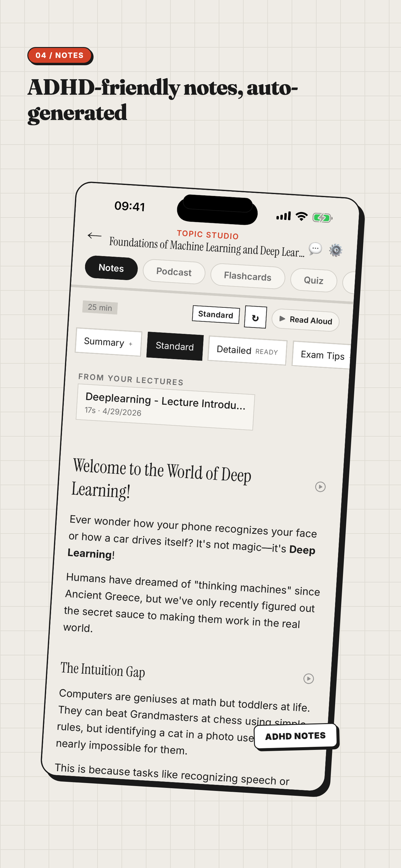Select the Exam Tips level
The image size is (401, 868).
322,355
